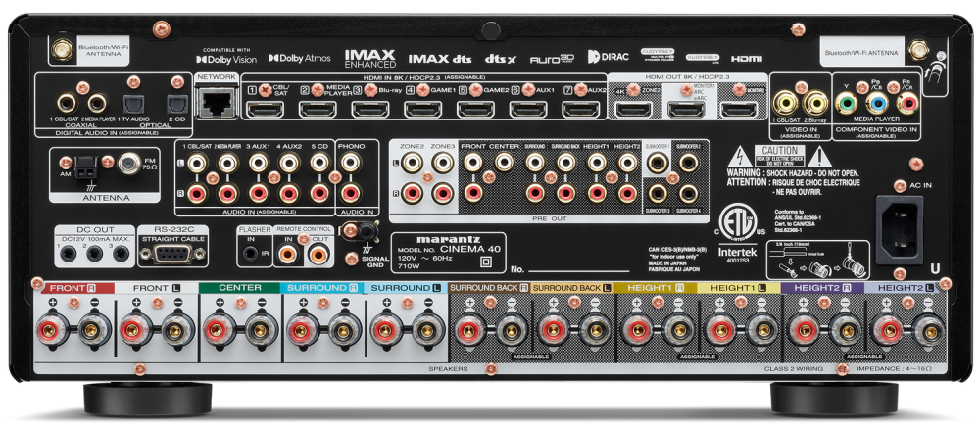Image resolution: width=980 pixels, height=429 pixels.
Task: Click the green Y component video jack
Action: click(847, 103)
